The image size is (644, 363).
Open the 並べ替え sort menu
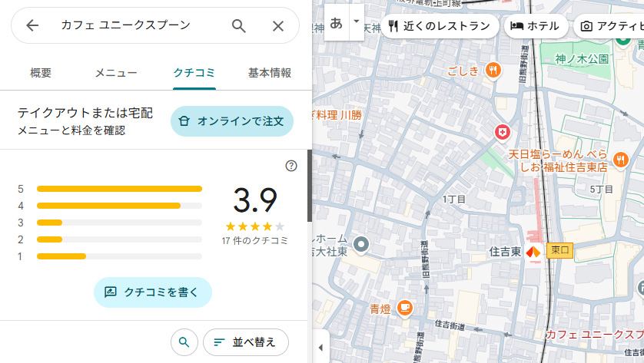pos(245,342)
